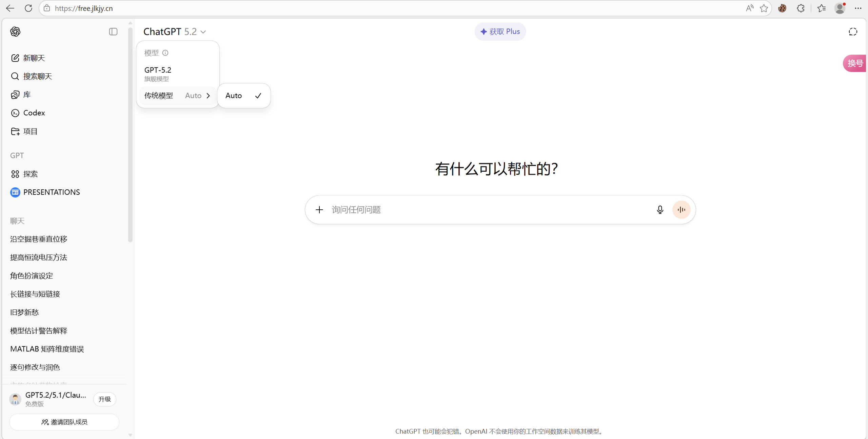Open the 探索 GPTs page
The image size is (868, 439).
pyautogui.click(x=30, y=173)
